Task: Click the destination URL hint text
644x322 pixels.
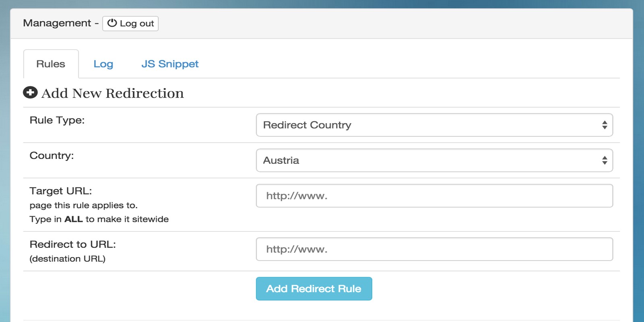Action: click(x=68, y=259)
